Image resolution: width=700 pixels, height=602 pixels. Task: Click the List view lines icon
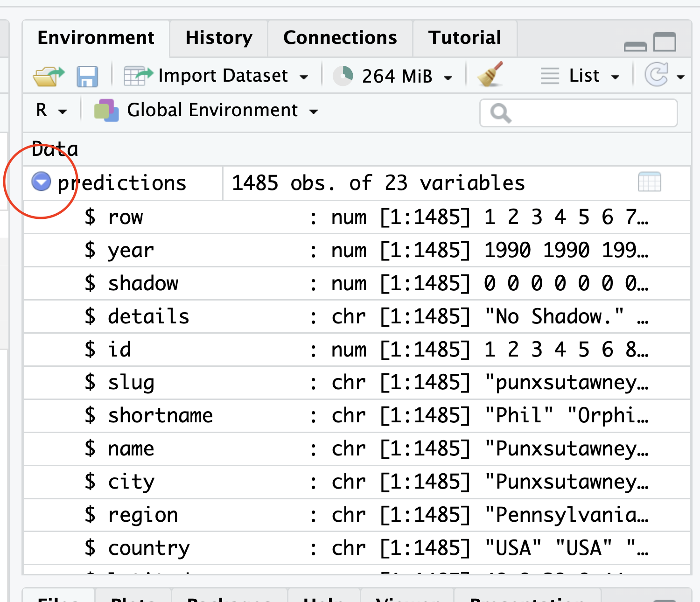tap(550, 76)
